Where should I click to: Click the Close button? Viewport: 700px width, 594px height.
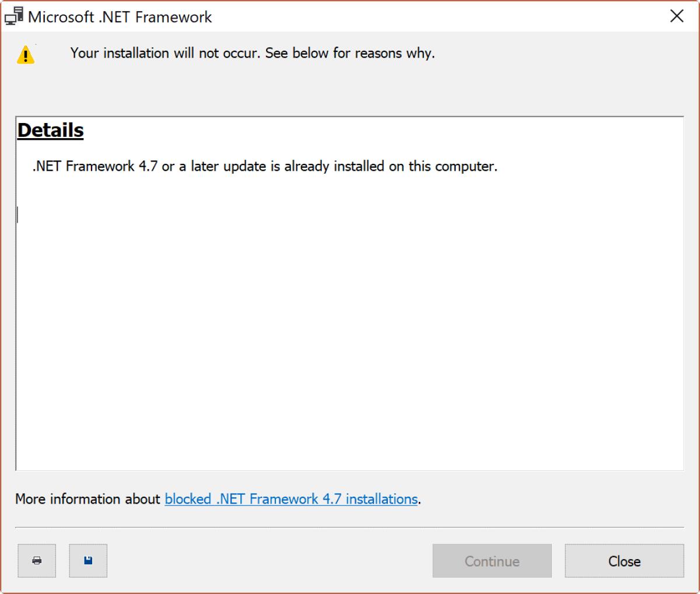click(x=624, y=561)
